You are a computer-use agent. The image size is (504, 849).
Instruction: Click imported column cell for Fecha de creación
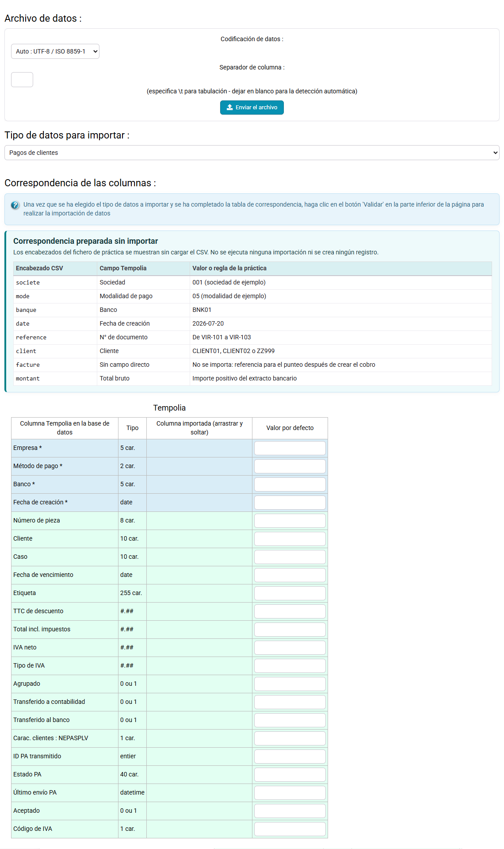[199, 503]
